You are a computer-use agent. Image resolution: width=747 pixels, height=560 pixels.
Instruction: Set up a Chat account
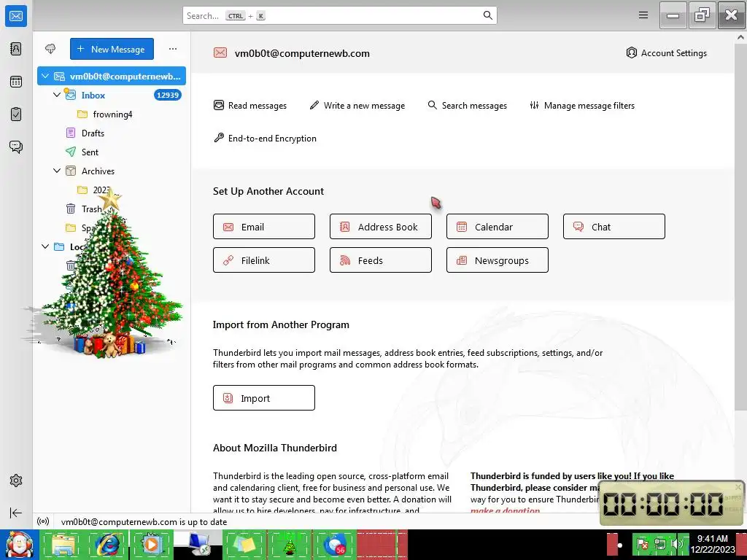click(614, 226)
